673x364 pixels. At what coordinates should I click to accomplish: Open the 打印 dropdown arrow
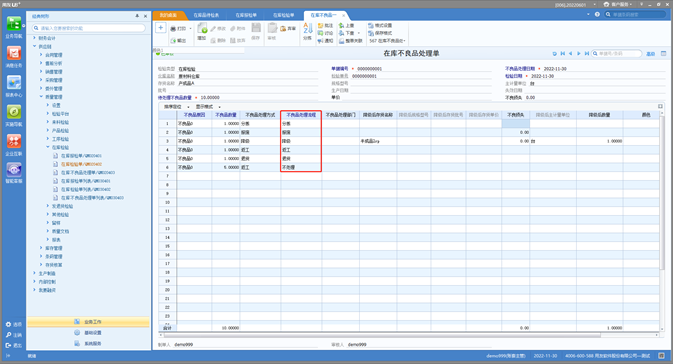(191, 29)
